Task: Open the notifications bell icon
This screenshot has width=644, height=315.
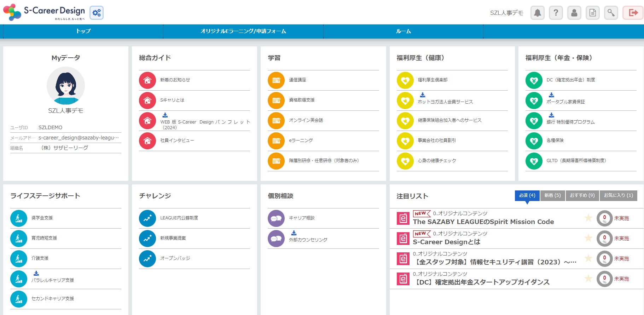Action: pos(537,13)
